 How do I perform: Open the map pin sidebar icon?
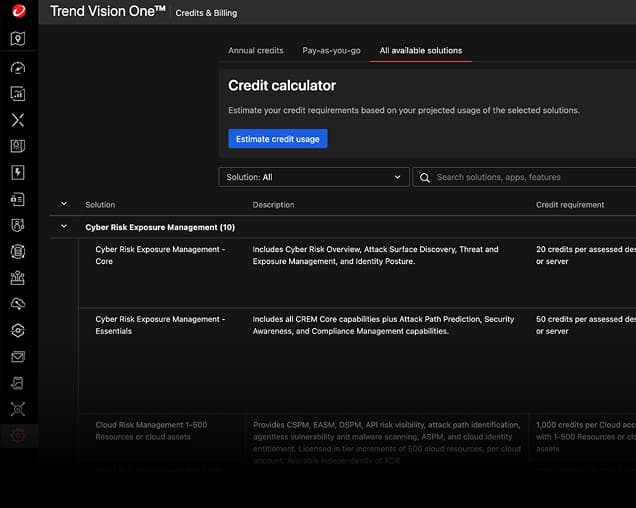coord(17,39)
